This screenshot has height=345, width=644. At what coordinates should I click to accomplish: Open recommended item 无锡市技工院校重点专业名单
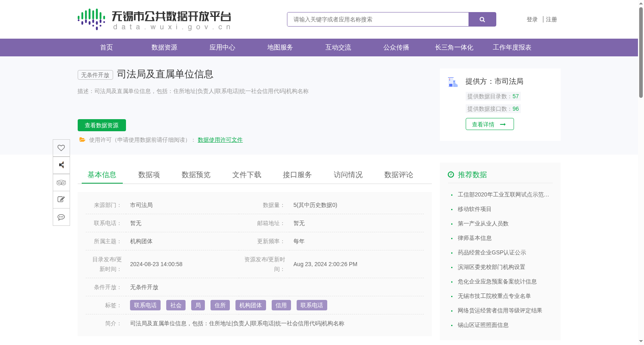pos(494,296)
